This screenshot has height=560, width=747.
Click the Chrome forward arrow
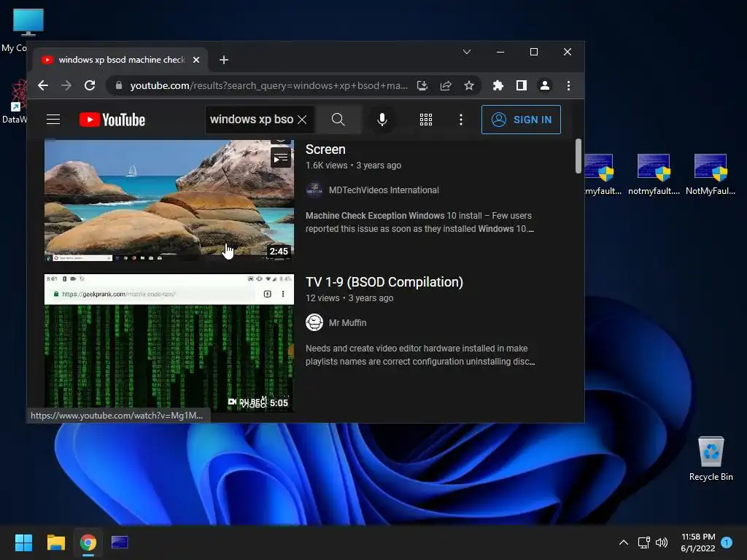pos(66,85)
